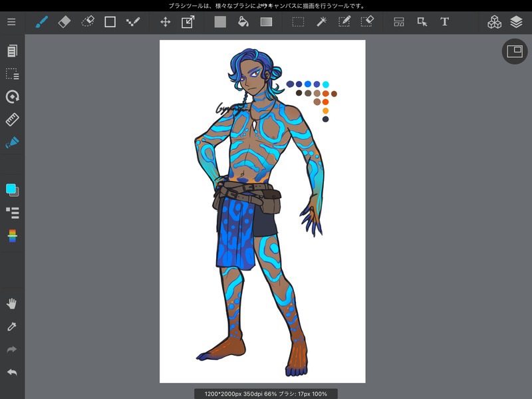Select the dot curve checkmark tool
This screenshot has width=532, height=399.
pos(133,22)
